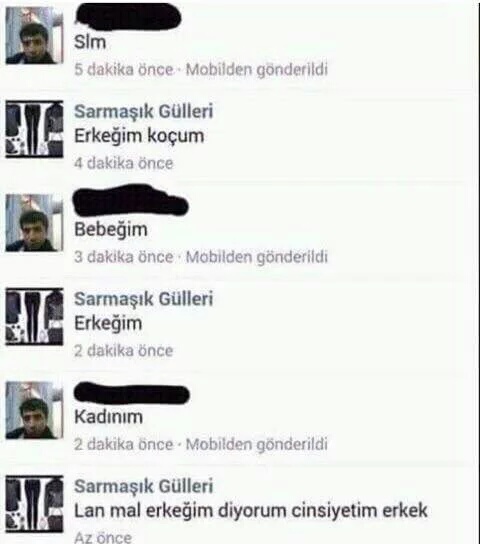
Task: Open Sarmaşık Gülleri avatar next to last comment
Action: 34,504
